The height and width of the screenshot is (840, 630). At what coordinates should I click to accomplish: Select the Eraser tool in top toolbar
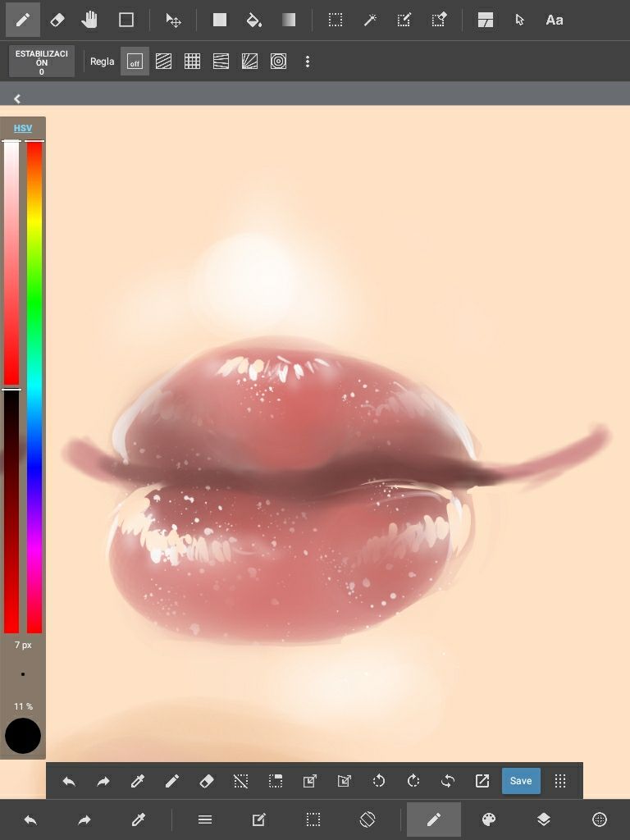(57, 20)
